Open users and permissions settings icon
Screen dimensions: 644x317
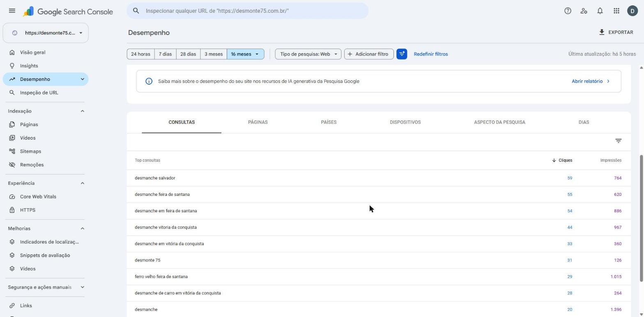pyautogui.click(x=584, y=11)
